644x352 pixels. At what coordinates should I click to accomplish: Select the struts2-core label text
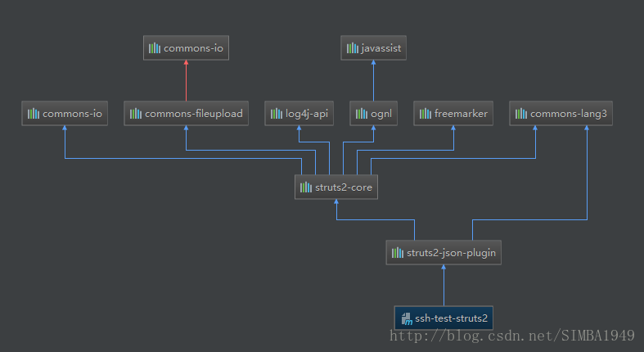(344, 187)
